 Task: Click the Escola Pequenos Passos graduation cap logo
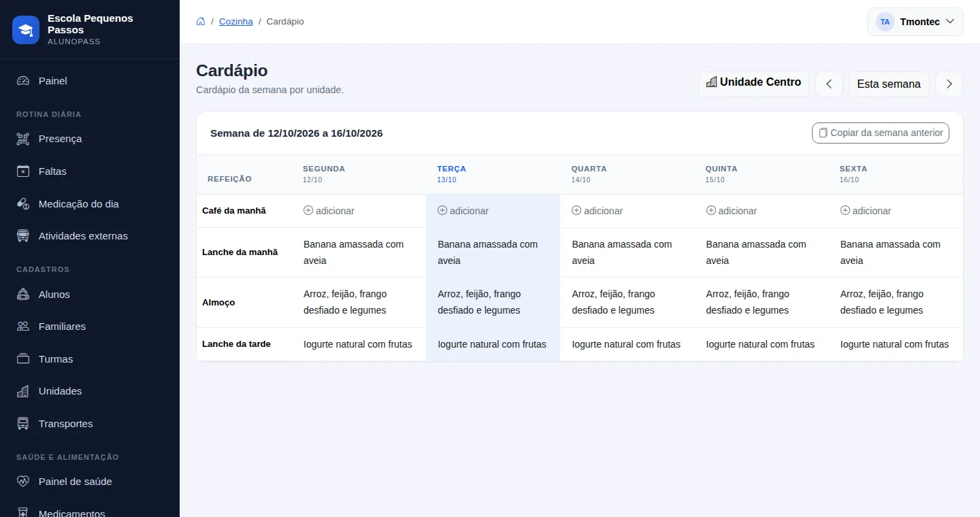26,30
